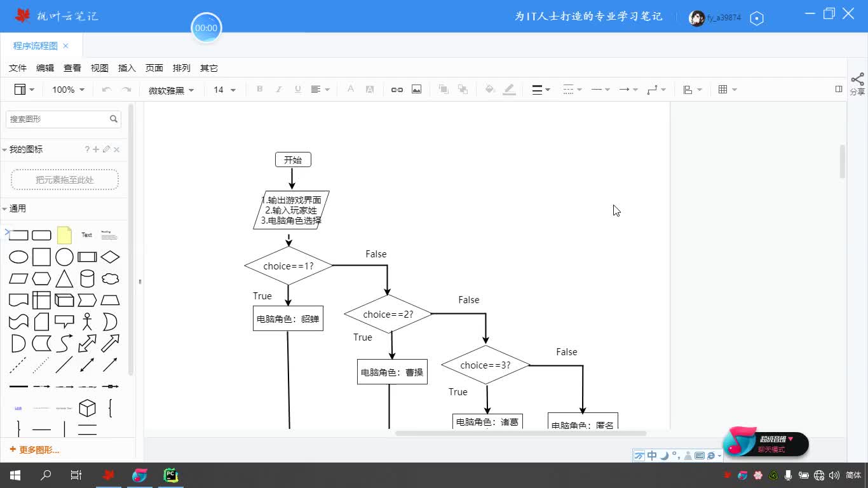Viewport: 868px width, 488px height.
Task: Open the zoom 100% dropdown
Action: [x=68, y=90]
